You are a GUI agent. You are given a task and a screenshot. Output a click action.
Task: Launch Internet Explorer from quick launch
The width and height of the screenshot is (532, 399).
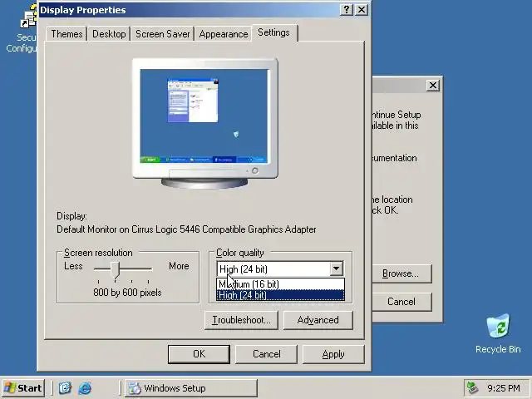pos(85,388)
